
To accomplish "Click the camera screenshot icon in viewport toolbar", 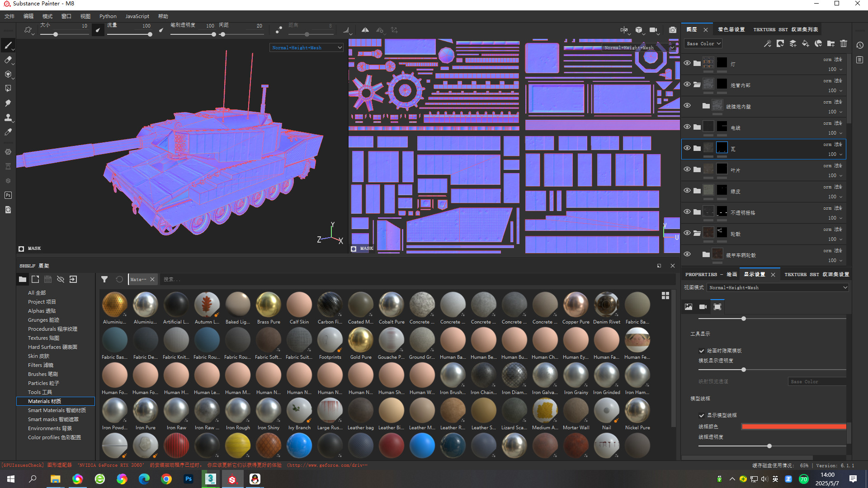I will 673,30.
